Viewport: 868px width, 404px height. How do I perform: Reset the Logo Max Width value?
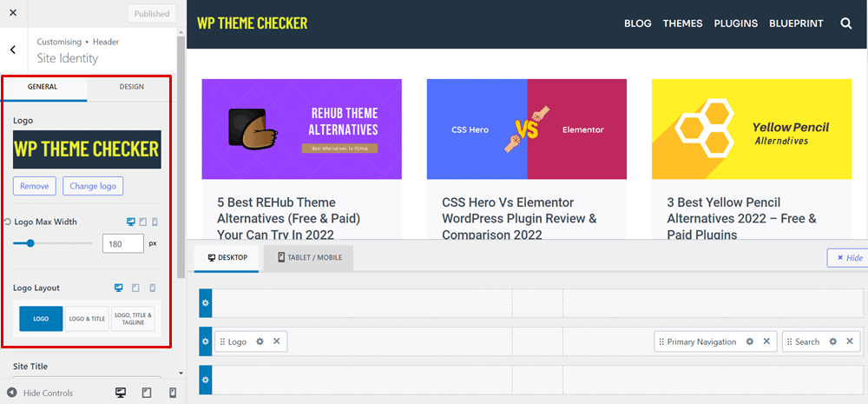(8, 222)
